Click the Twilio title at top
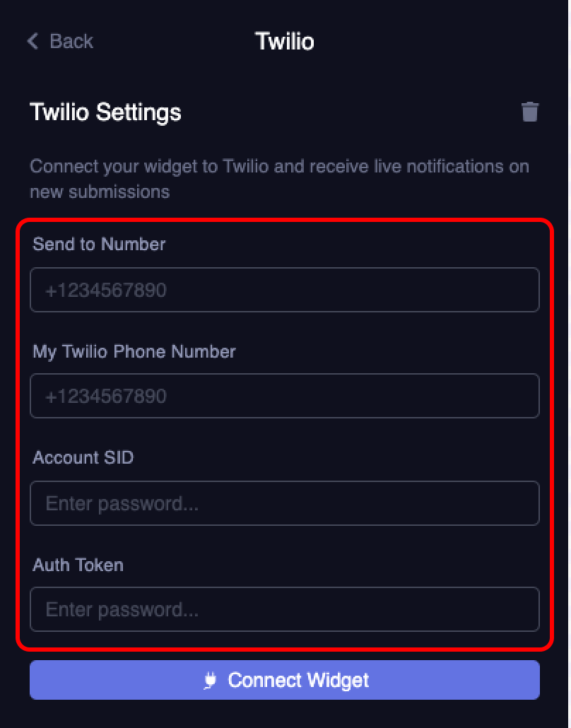The height and width of the screenshot is (728, 571). point(284,41)
